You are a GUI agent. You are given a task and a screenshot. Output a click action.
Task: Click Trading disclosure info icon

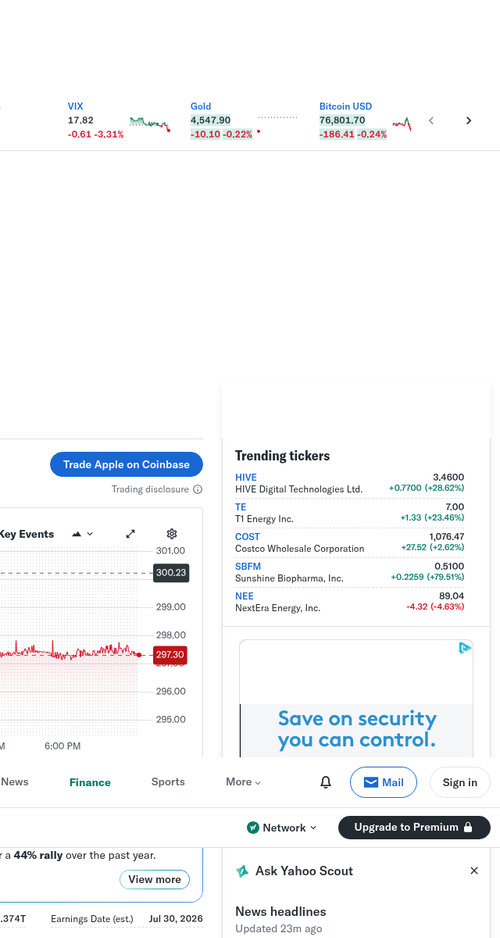point(198,489)
